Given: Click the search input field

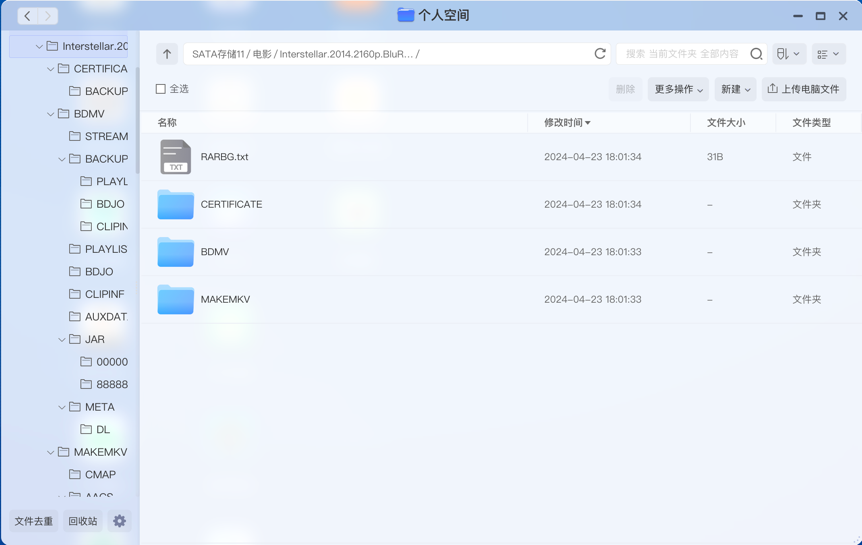Looking at the screenshot, I should [x=682, y=54].
